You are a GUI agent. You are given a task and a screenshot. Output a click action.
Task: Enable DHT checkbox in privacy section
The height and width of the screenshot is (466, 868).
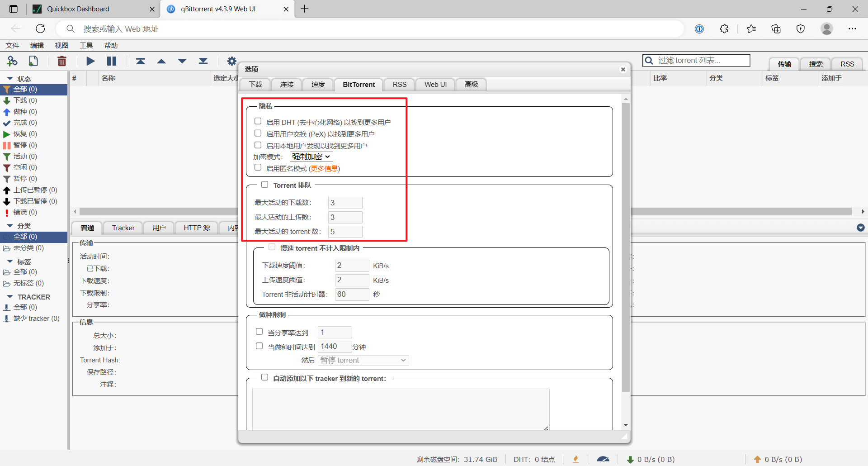tap(258, 121)
